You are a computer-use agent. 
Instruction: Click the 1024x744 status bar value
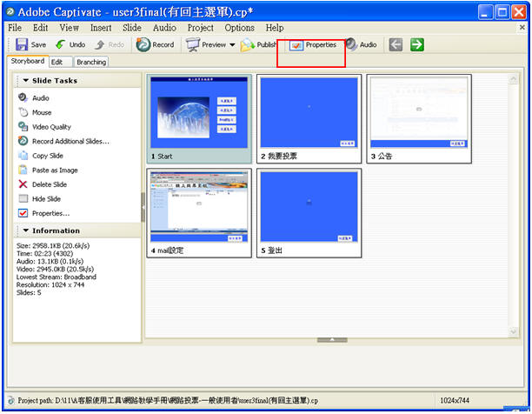[x=455, y=400]
